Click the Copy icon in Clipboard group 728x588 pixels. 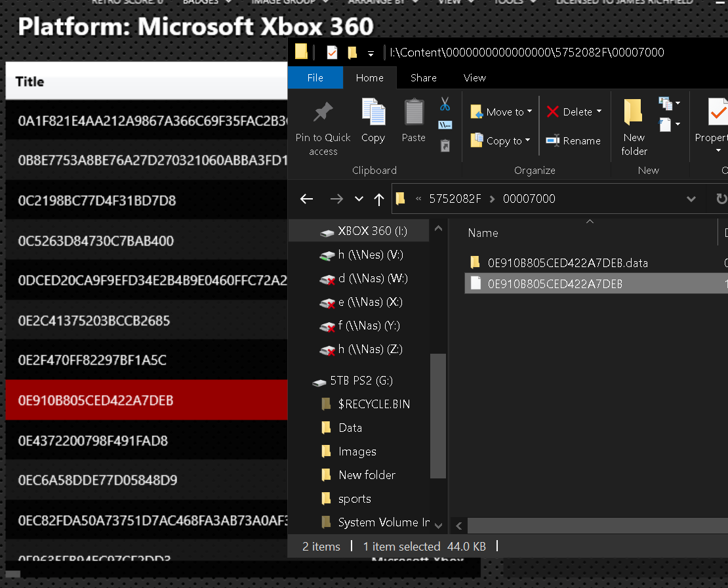373,112
